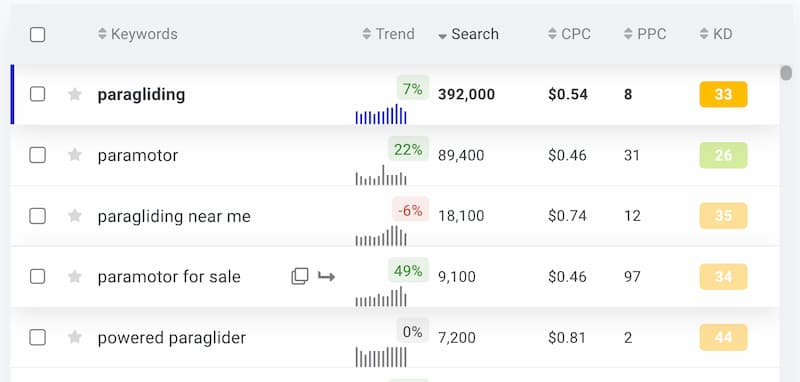This screenshot has width=800, height=382.
Task: Click the $0.54 CPC value
Action: click(x=568, y=94)
